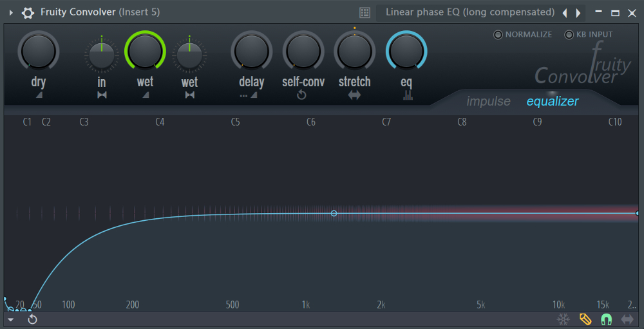Click the stretch knob
The width and height of the screenshot is (644, 329).
tap(354, 51)
